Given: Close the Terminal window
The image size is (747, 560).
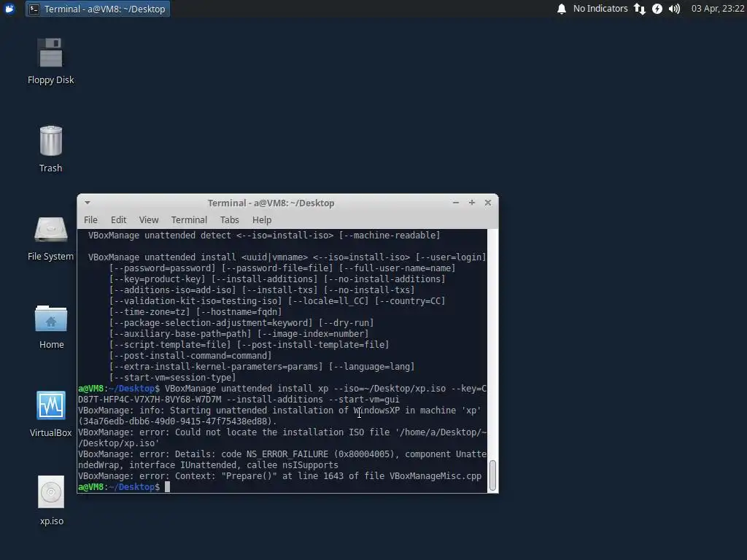Looking at the screenshot, I should pos(488,203).
